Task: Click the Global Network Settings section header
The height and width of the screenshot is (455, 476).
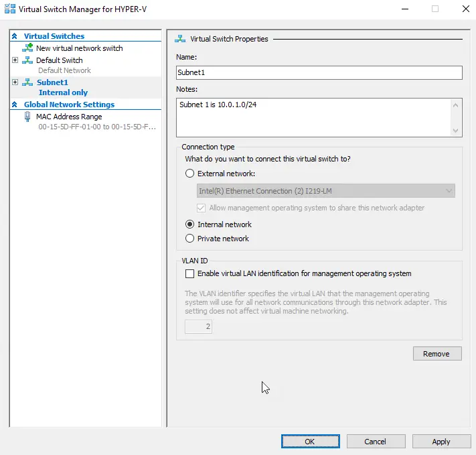Action: [x=69, y=105]
